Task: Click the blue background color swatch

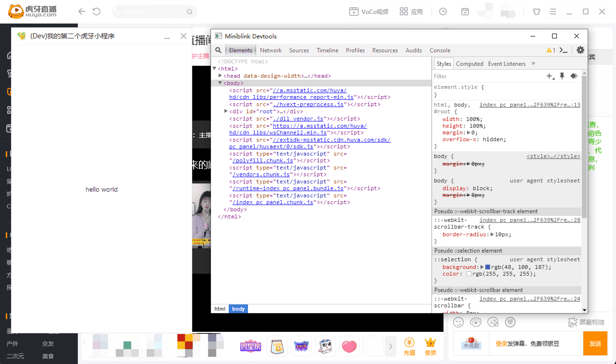Action: (488, 267)
